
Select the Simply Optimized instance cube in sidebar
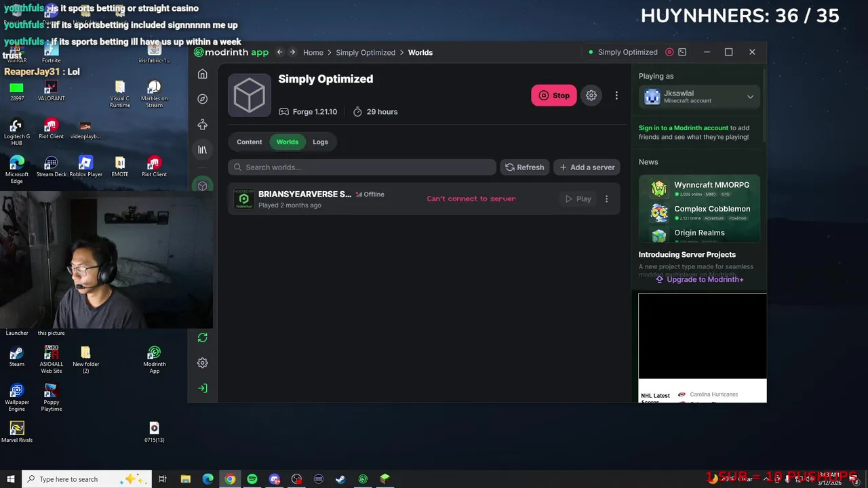click(202, 186)
